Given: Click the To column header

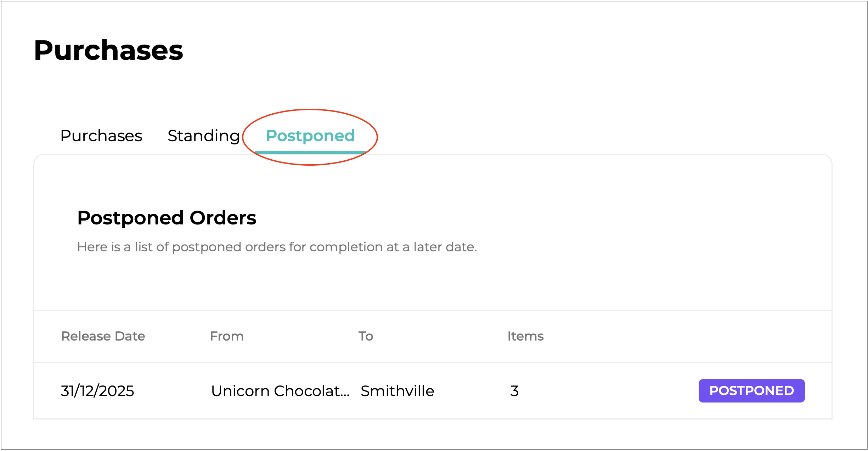Looking at the screenshot, I should point(366,336).
